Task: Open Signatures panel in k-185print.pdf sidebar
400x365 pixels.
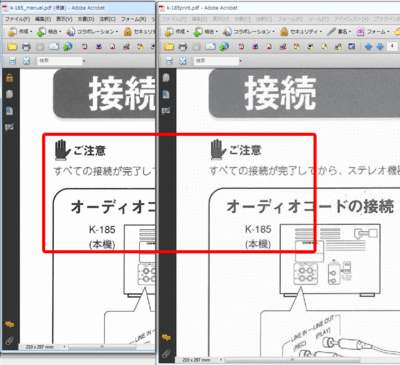Action: [x=166, y=110]
